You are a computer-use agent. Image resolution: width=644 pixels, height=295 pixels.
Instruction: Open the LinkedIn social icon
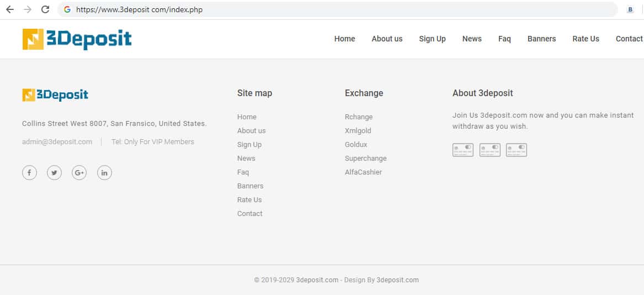pyautogui.click(x=104, y=173)
